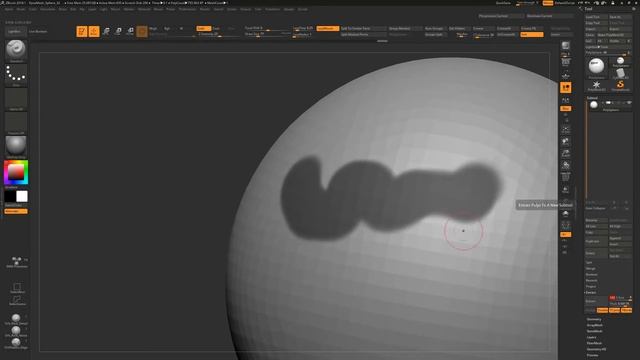Expand the Geometry section
The height and width of the screenshot is (360, 640).
point(594,320)
